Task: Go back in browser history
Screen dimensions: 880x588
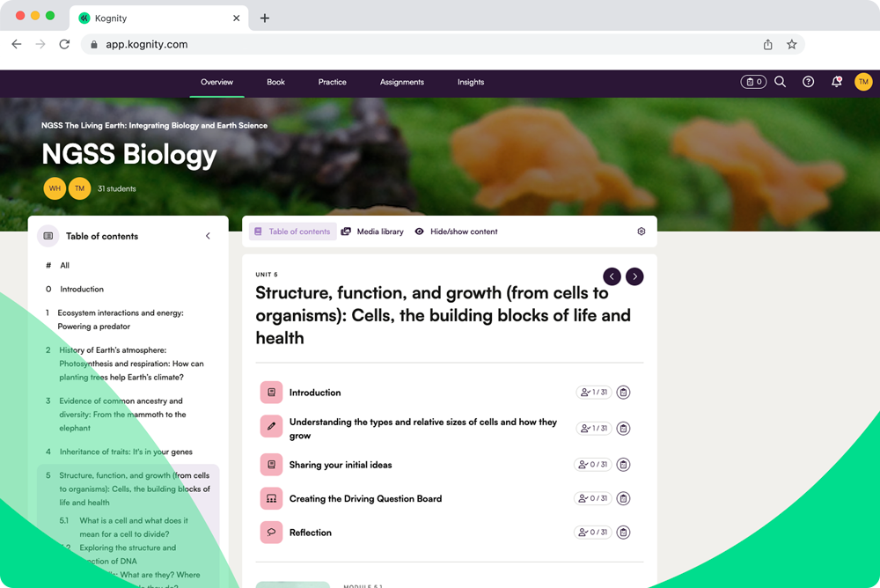Action: point(16,44)
